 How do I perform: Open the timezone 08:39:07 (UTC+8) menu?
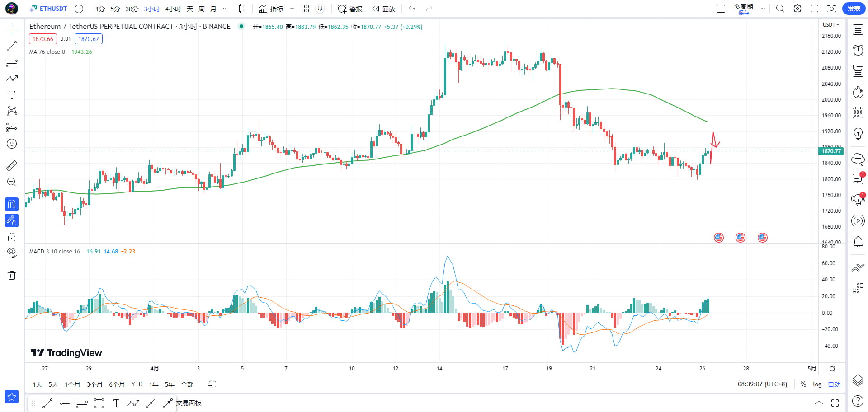pyautogui.click(x=762, y=384)
